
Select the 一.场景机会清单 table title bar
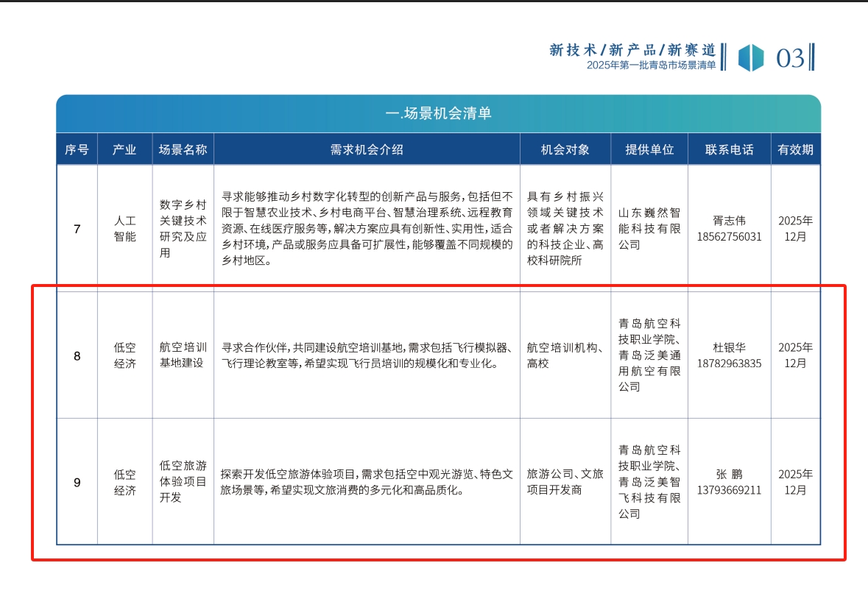coord(438,113)
